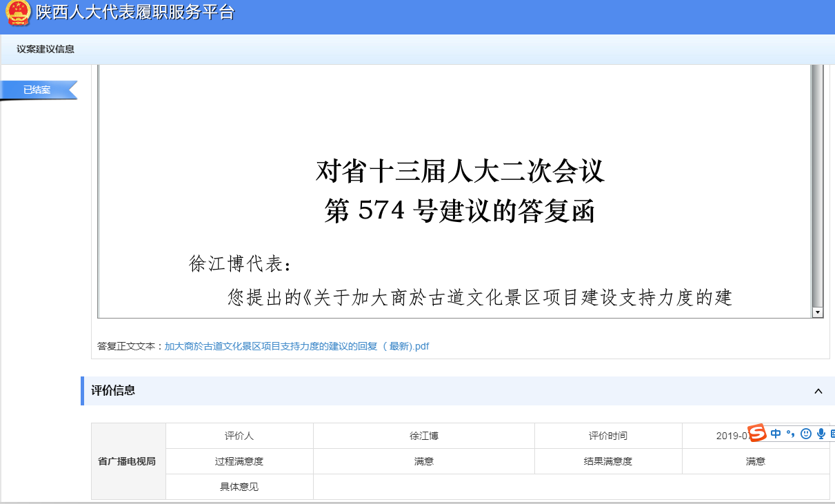Activate voice input microphone in Sogou toolbar
The width and height of the screenshot is (835, 504).
[821, 434]
